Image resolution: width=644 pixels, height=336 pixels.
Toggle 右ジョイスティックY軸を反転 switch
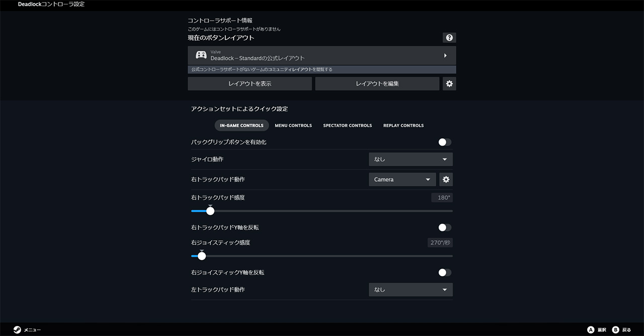[x=444, y=273]
